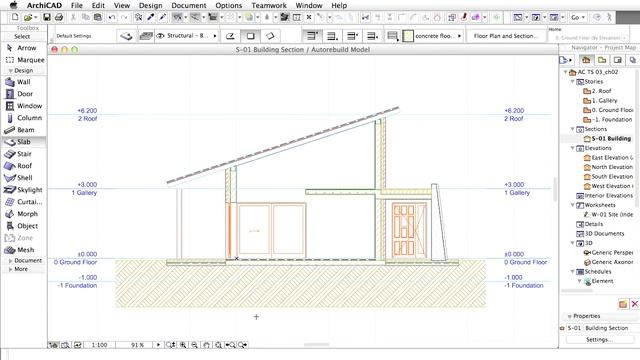Open the concrete floor material dropdown
The image size is (640, 360).
(438, 36)
